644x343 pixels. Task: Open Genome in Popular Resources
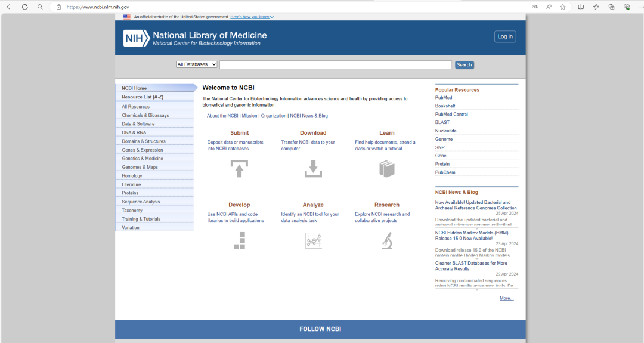click(444, 139)
